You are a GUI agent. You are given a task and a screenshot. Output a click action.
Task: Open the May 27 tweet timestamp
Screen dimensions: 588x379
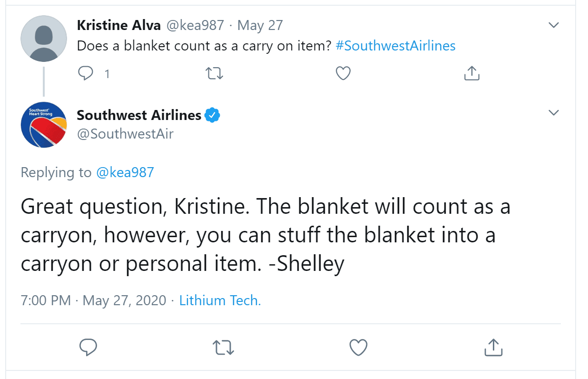coord(260,25)
